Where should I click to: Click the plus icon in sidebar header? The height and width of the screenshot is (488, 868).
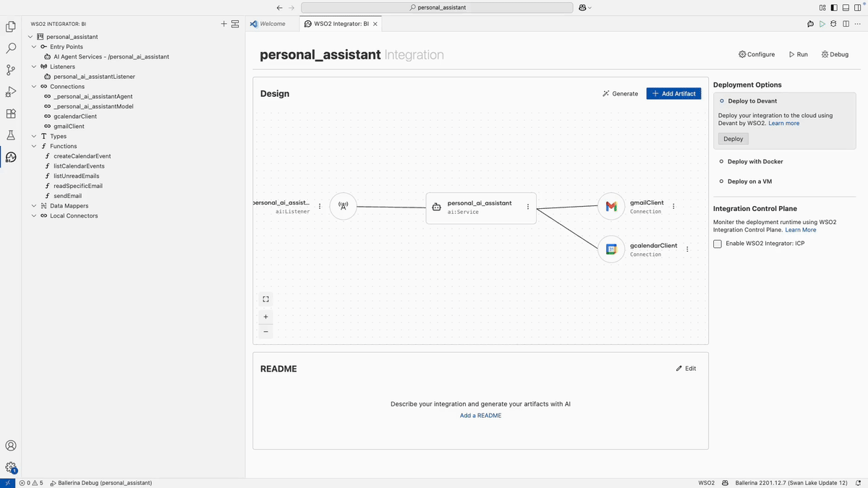pyautogui.click(x=224, y=24)
